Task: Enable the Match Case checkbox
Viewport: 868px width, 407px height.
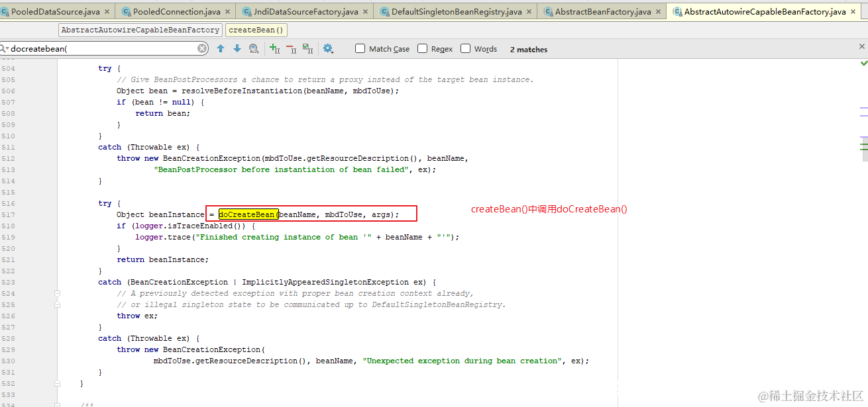Action: coord(360,48)
